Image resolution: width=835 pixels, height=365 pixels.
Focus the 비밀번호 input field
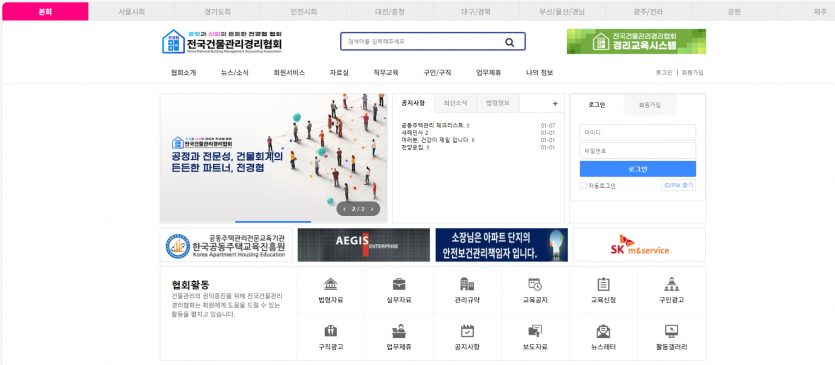637,151
